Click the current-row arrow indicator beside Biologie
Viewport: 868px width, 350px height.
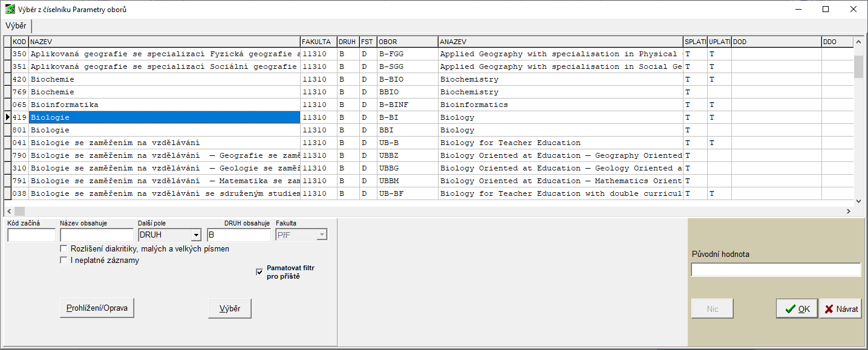click(7, 117)
